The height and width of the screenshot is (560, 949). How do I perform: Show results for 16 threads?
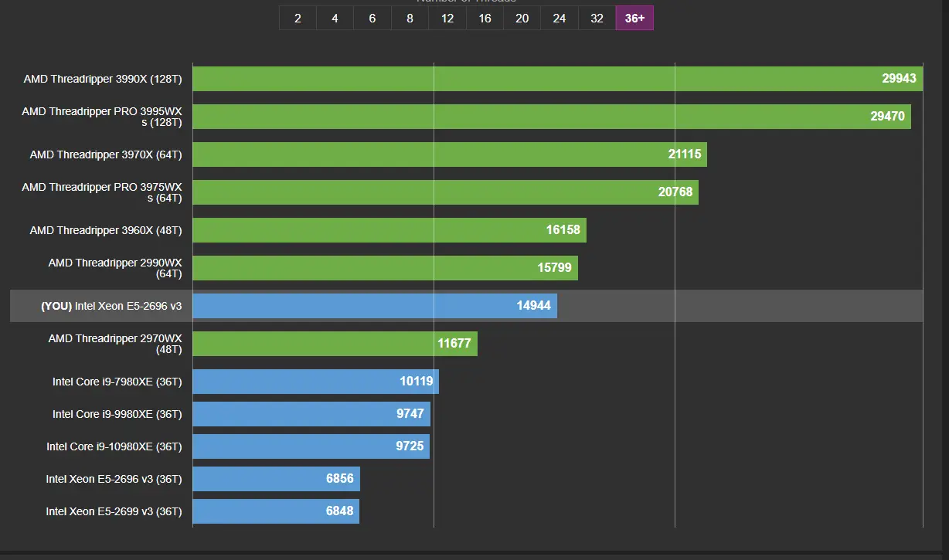pyautogui.click(x=485, y=18)
